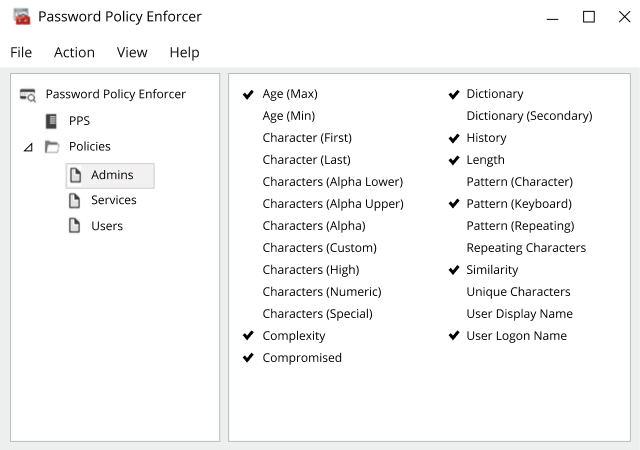Toggle the Pattern (Keyboard) checkmark
The width and height of the screenshot is (640, 450).
coord(454,203)
